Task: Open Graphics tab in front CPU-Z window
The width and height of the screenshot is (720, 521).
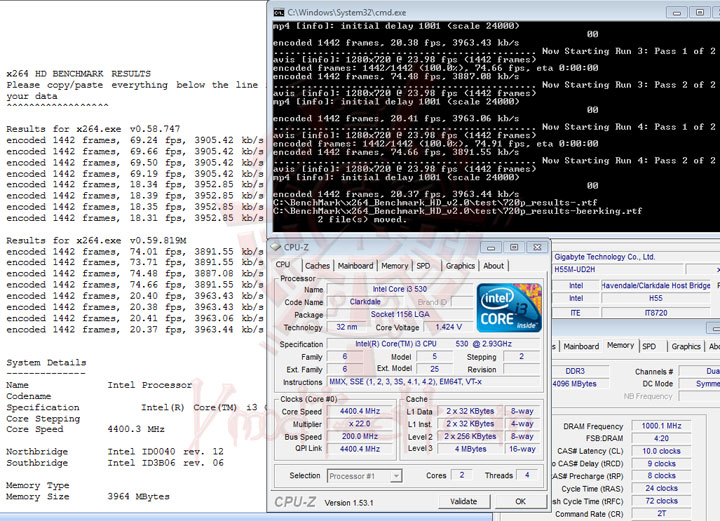Action: (460, 266)
